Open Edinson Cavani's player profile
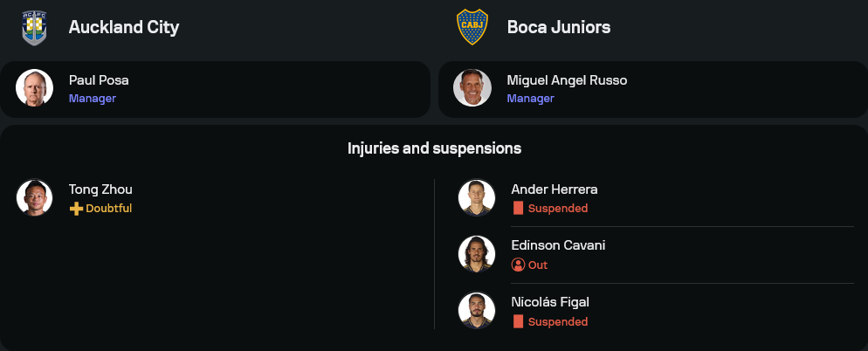 tap(558, 245)
